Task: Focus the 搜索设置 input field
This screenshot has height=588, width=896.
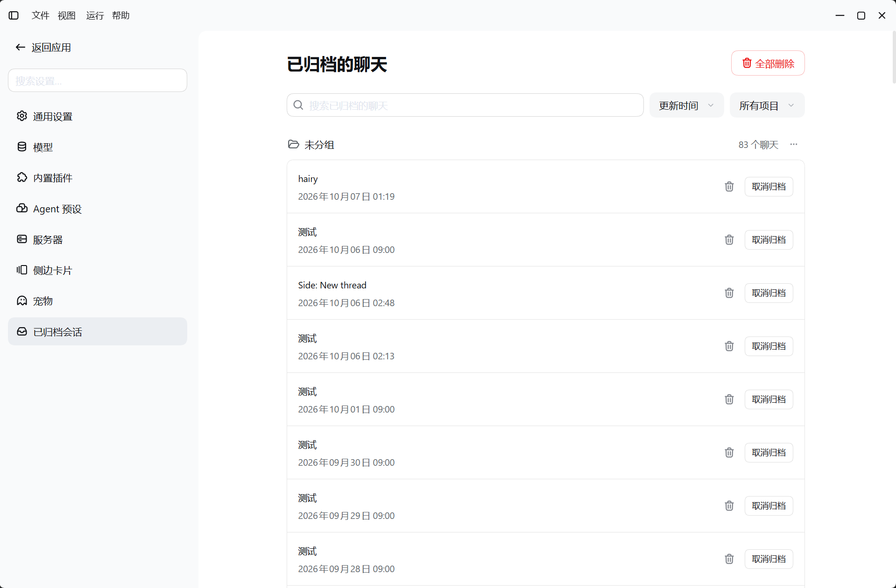Action: pos(98,81)
